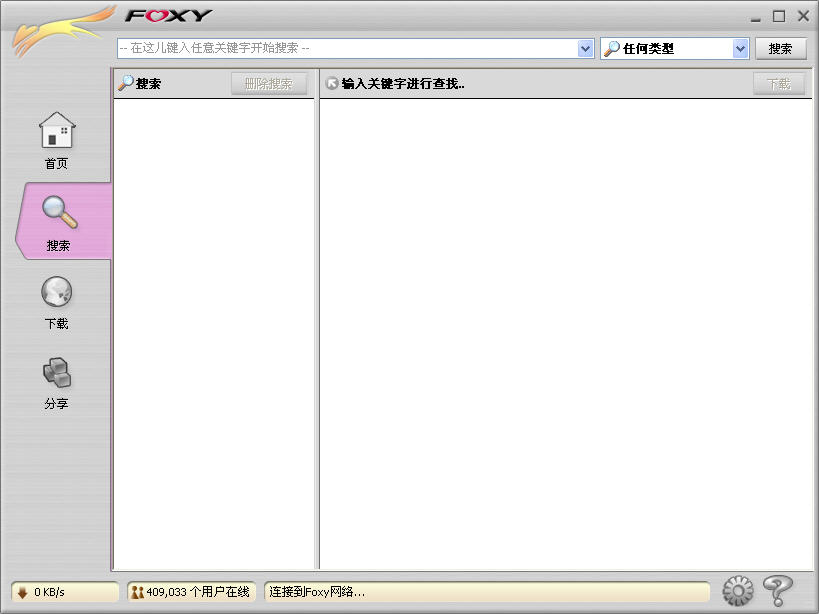Open the Home (首页) page icon
The width and height of the screenshot is (819, 614).
point(57,131)
